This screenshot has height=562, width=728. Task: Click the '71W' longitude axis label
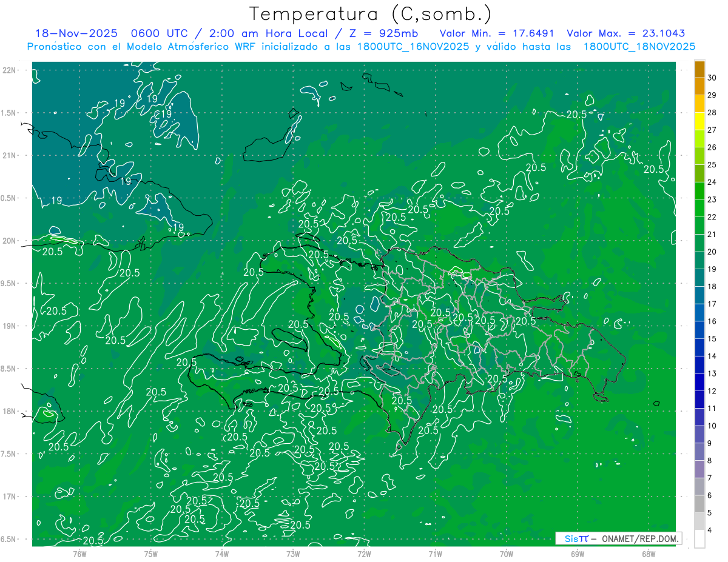(435, 554)
